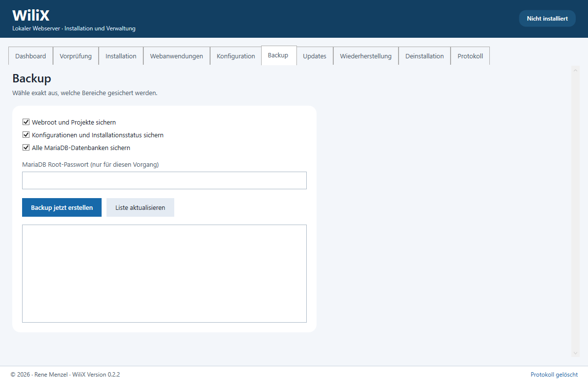
Task: Open the Updates tab
Action: point(315,56)
